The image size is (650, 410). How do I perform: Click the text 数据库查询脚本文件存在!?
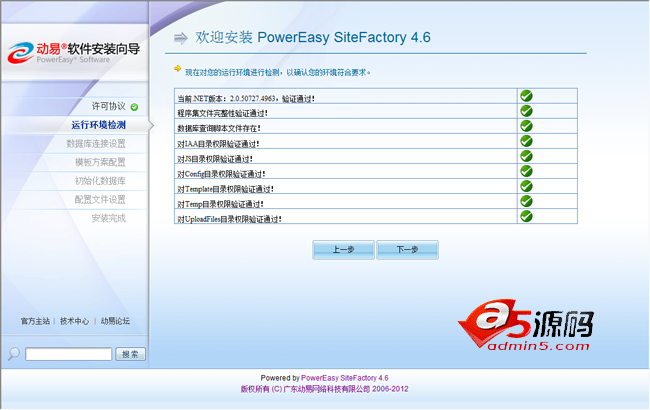click(x=219, y=129)
